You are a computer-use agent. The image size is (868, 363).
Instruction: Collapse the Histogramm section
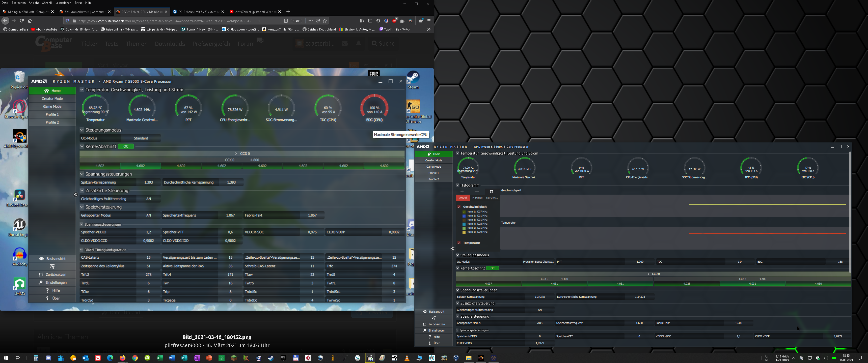(457, 185)
